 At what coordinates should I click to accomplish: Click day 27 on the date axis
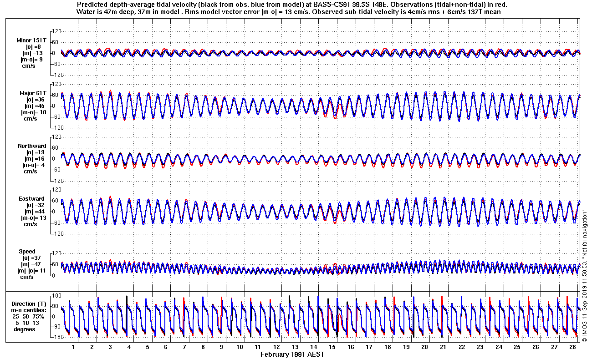pyautogui.click(x=554, y=347)
